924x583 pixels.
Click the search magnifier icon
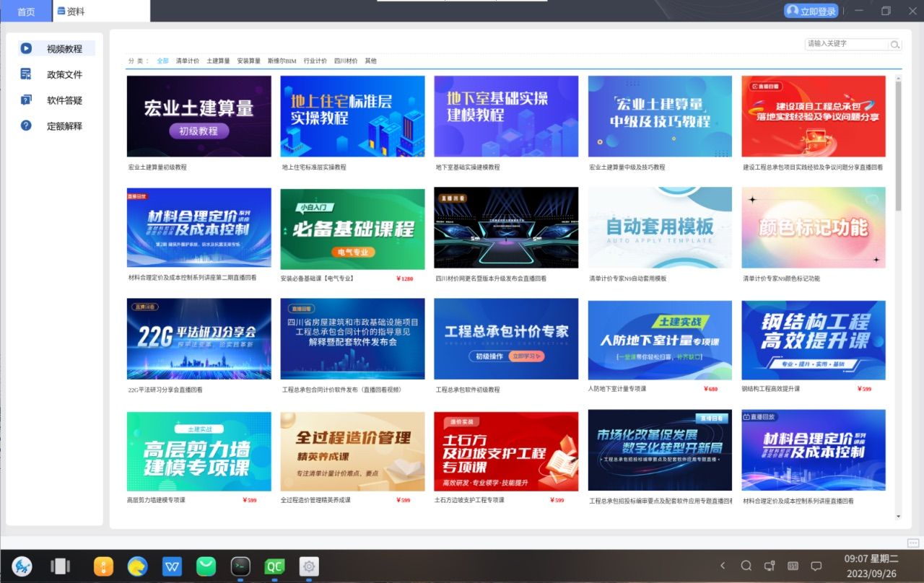click(894, 44)
